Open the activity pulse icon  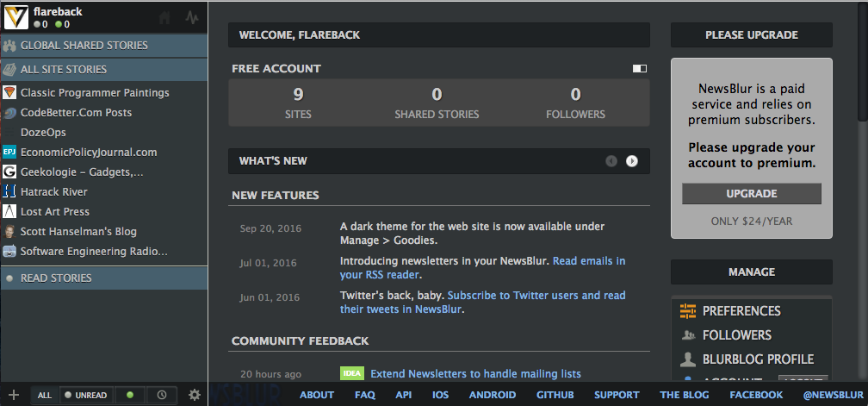click(191, 17)
